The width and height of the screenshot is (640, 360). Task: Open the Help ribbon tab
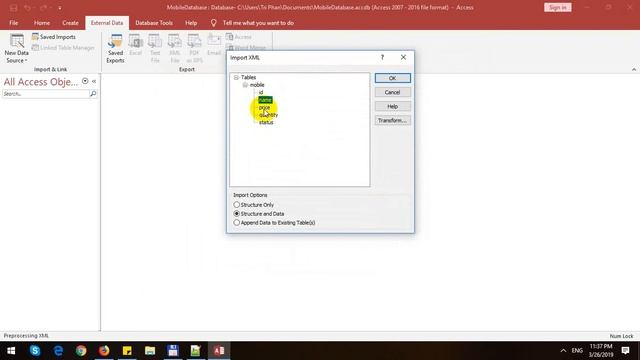tap(191, 23)
